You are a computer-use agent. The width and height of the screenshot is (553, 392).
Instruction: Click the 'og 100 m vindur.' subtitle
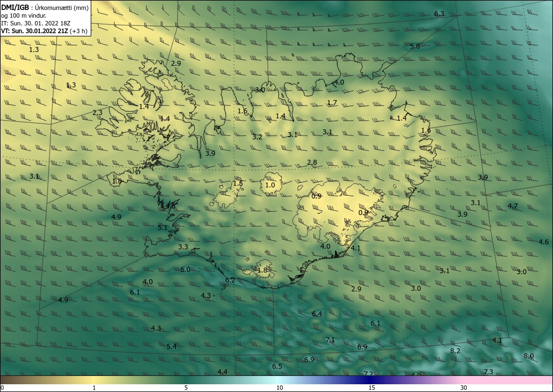pos(24,15)
